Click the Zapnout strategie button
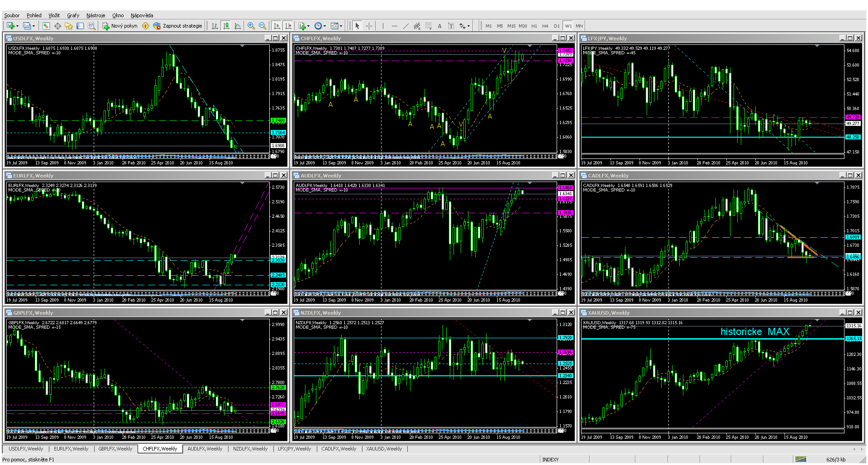 pos(178,26)
